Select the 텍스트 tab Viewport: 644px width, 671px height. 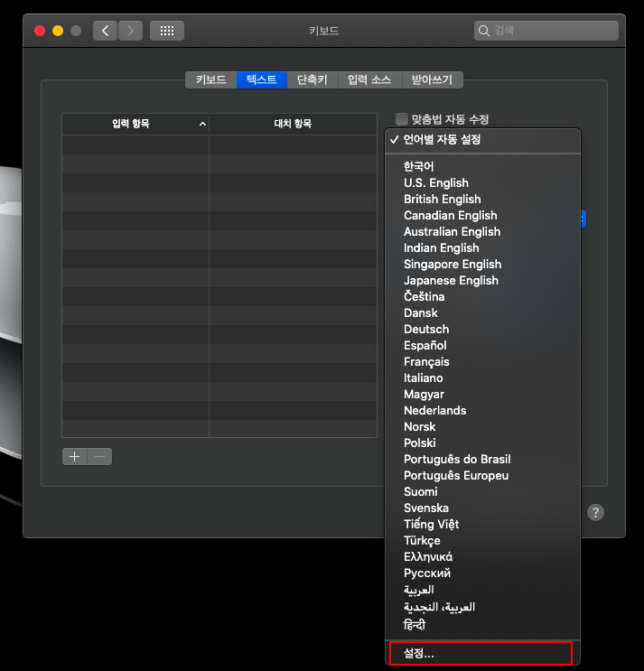coord(261,79)
